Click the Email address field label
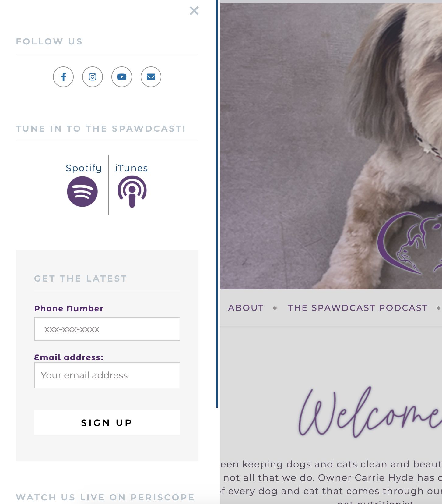Screen dimensions: 442x504 [x=69, y=357]
